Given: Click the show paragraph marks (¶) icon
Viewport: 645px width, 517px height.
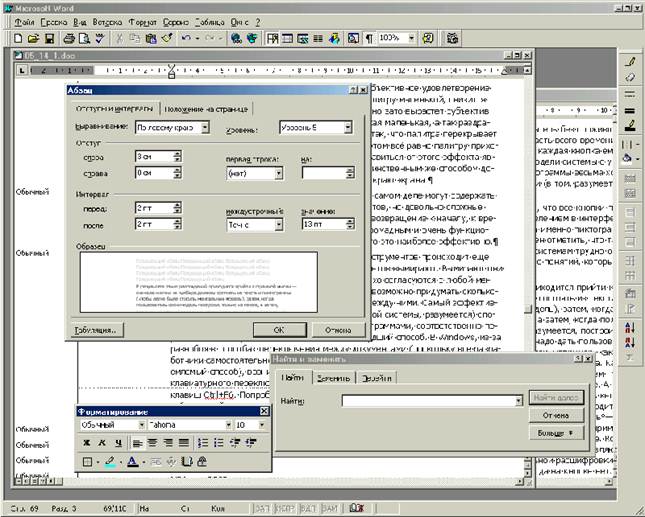Looking at the screenshot, I should coord(369,38).
